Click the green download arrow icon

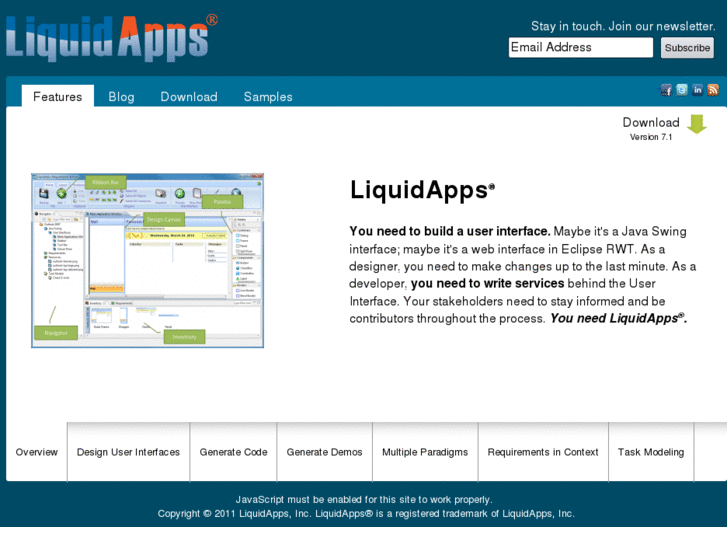tap(696, 124)
